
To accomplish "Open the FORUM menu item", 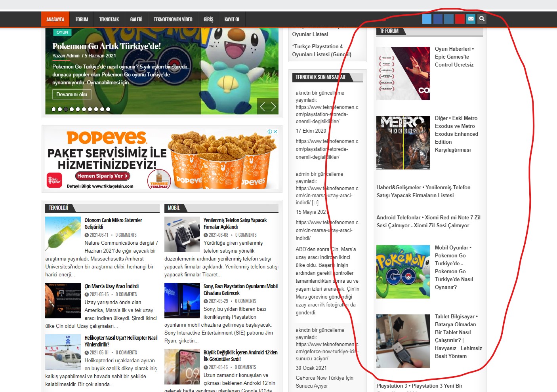I will point(82,19).
